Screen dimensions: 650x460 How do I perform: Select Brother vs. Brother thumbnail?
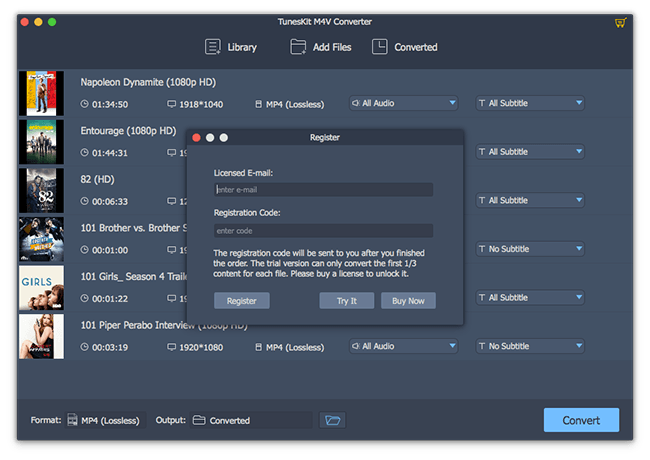41,239
